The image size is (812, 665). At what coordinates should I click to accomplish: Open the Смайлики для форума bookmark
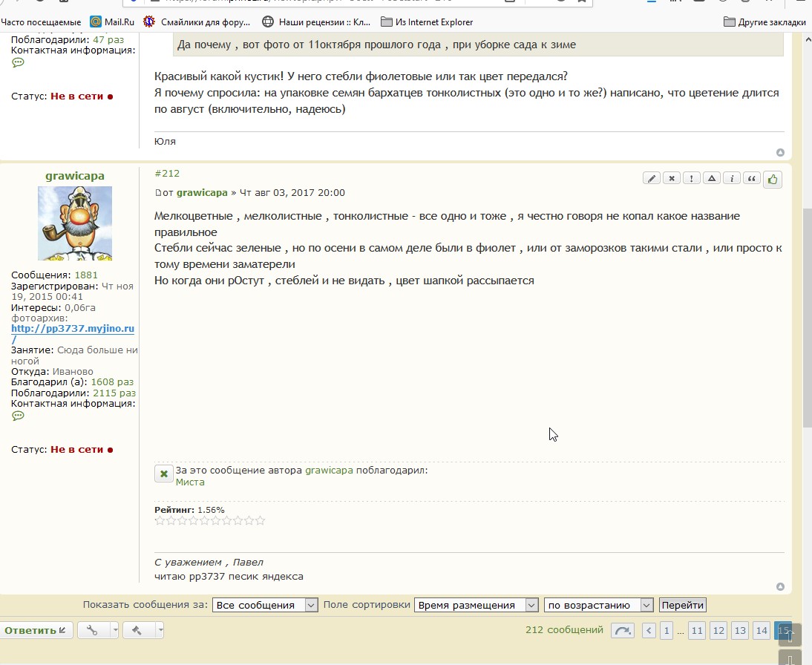(x=197, y=22)
